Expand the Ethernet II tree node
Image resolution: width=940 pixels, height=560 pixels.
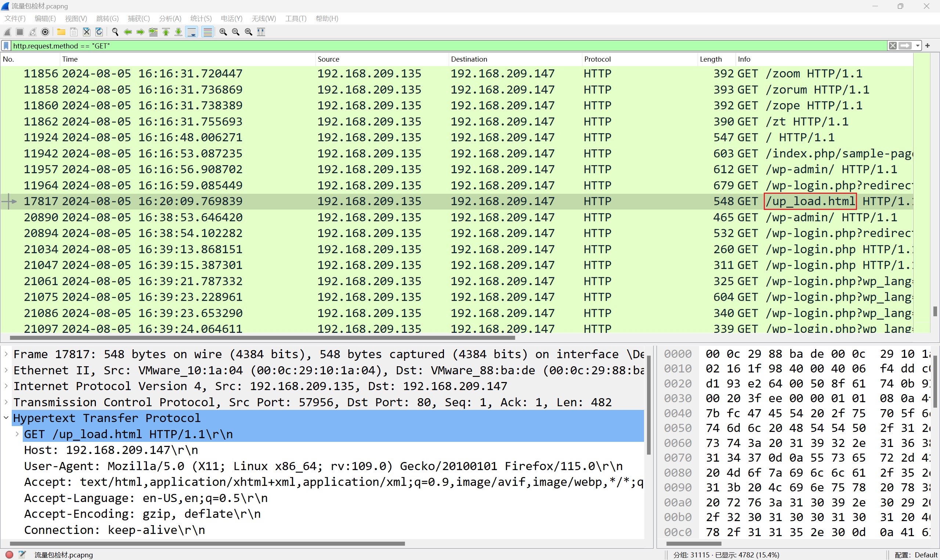6,370
